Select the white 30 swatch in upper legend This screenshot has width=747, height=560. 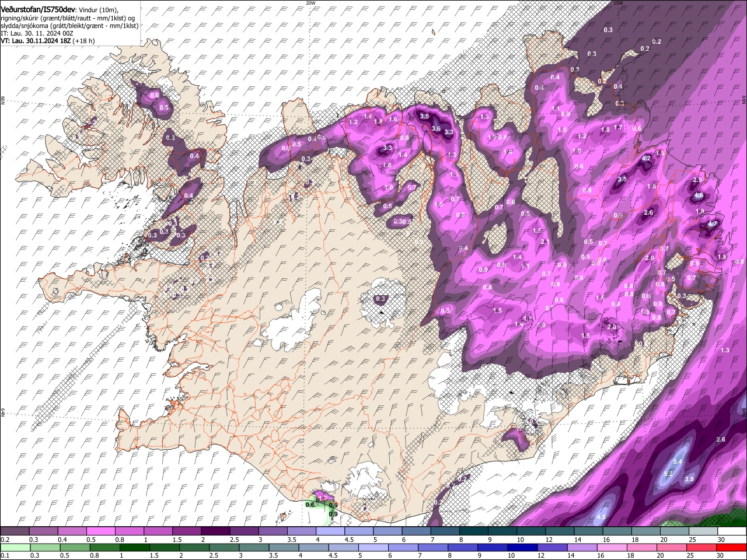point(732,531)
